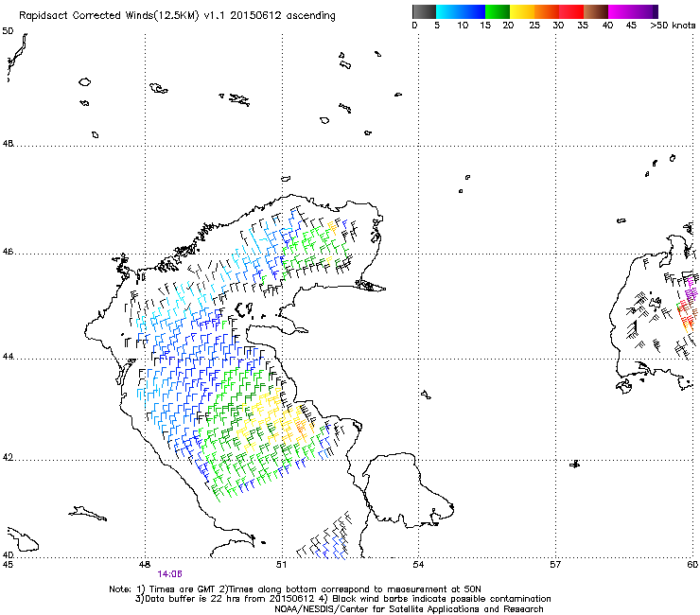Click the longitude label '57' on bottom axis
The image size is (700, 615).
pos(555,565)
